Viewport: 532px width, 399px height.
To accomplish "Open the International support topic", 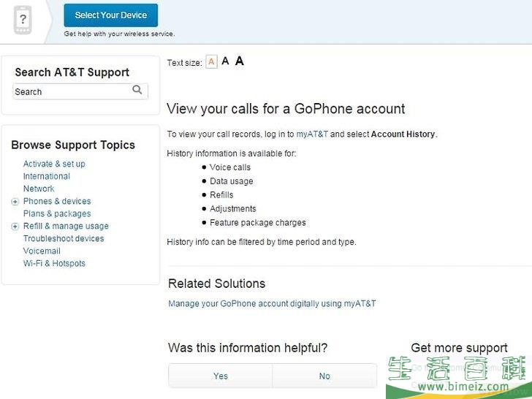I will point(47,176).
